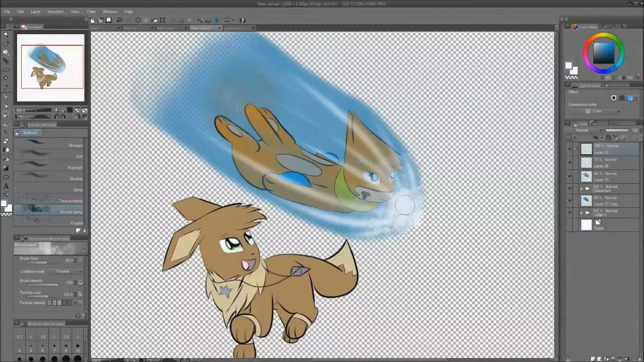Toggle visibility of Layer 25

(x=570, y=149)
